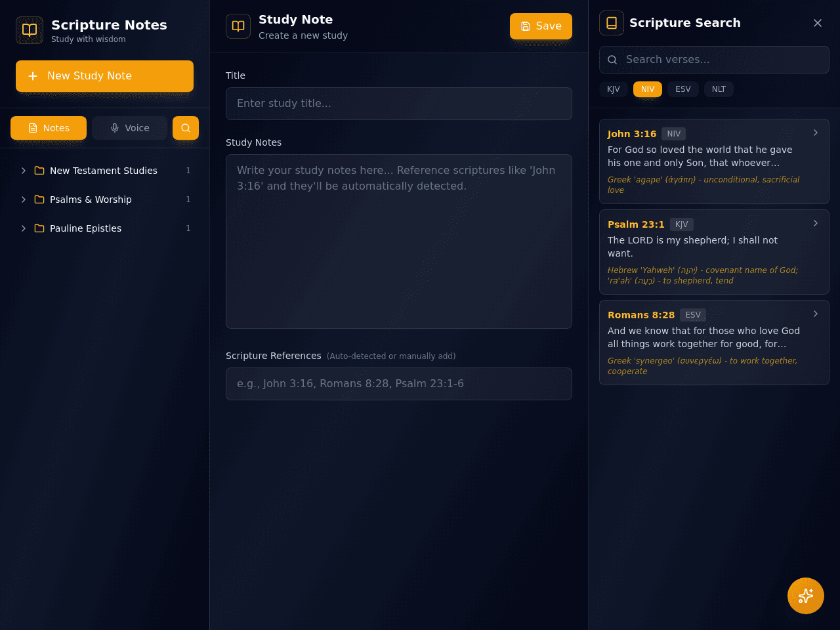Click the Scripture Search book icon
Viewport: 840px width, 630px height.
click(x=612, y=23)
